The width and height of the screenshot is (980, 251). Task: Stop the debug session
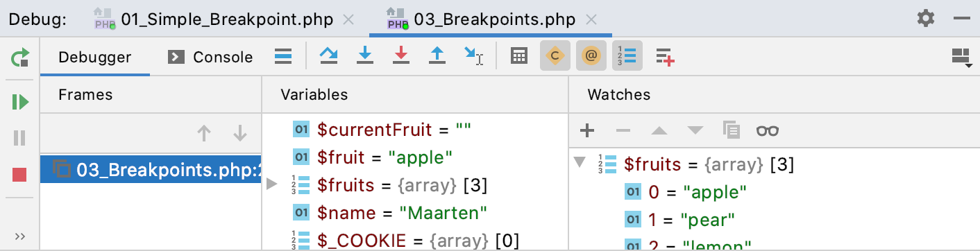pyautogui.click(x=20, y=174)
